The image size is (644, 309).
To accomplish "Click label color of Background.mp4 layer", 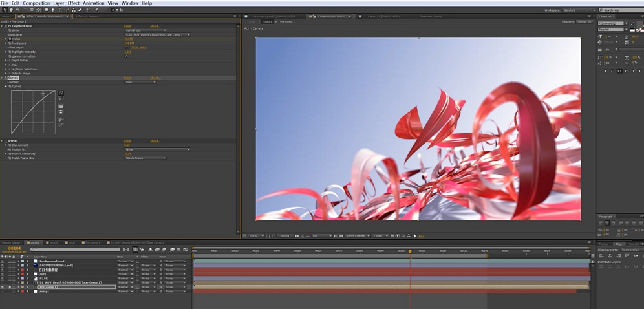I will point(22,261).
